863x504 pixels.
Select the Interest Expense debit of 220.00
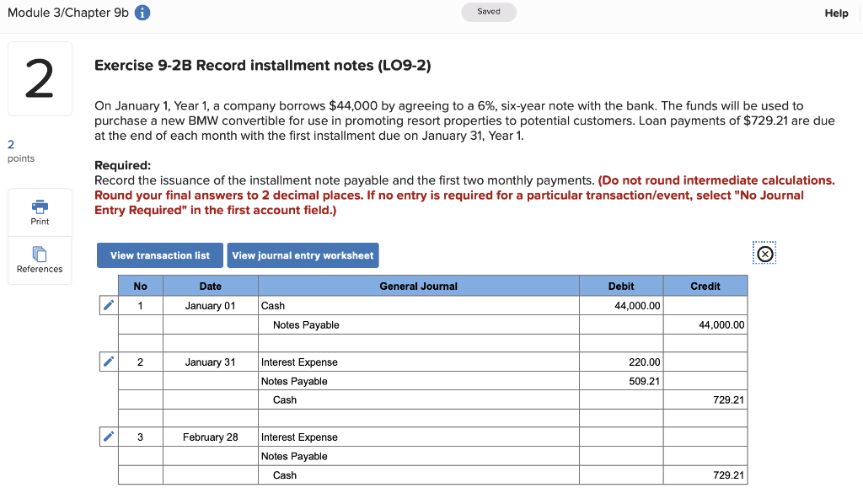click(x=621, y=362)
